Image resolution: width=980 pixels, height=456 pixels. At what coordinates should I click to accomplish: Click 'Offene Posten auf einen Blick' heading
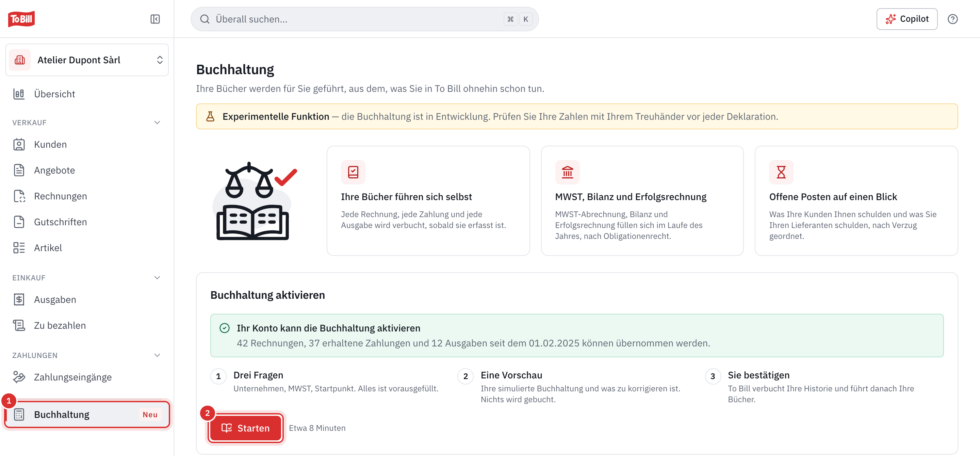click(x=833, y=197)
